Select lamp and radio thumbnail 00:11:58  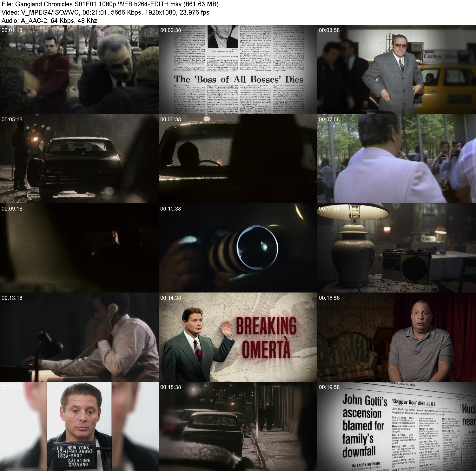[x=397, y=248]
